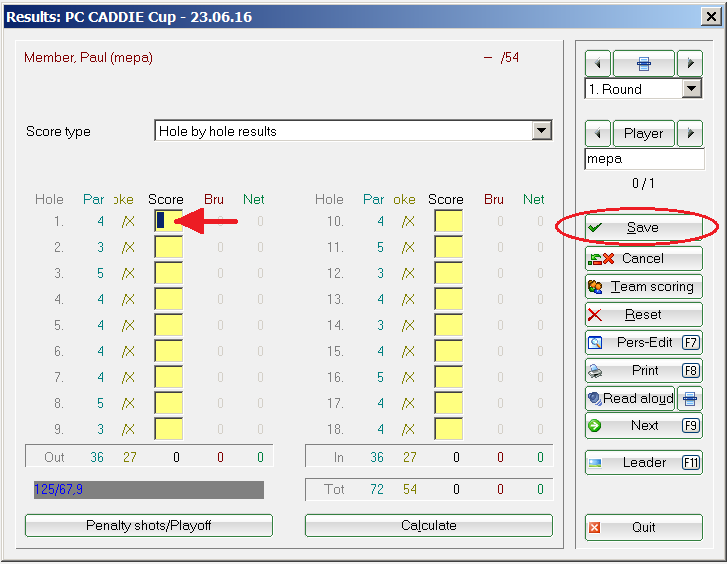Image resolution: width=727 pixels, height=564 pixels.
Task: Click the Out par total 36
Action: tap(97, 457)
